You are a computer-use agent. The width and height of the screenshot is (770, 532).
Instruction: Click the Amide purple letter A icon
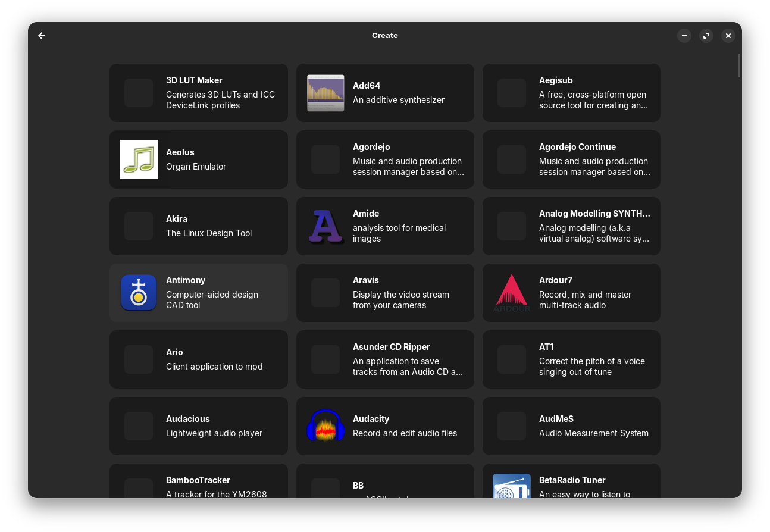click(x=325, y=226)
